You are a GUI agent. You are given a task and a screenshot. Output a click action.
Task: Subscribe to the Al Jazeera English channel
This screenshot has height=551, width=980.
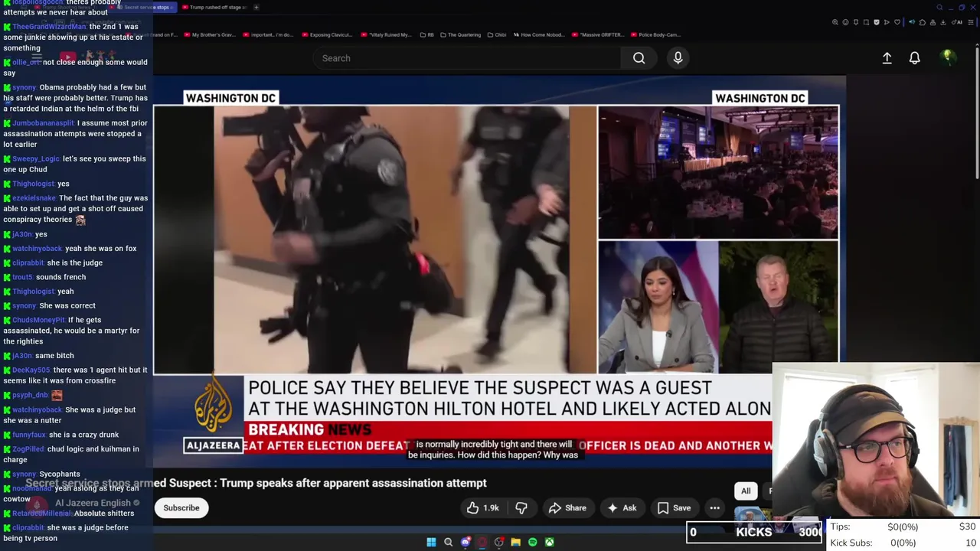[x=181, y=508]
